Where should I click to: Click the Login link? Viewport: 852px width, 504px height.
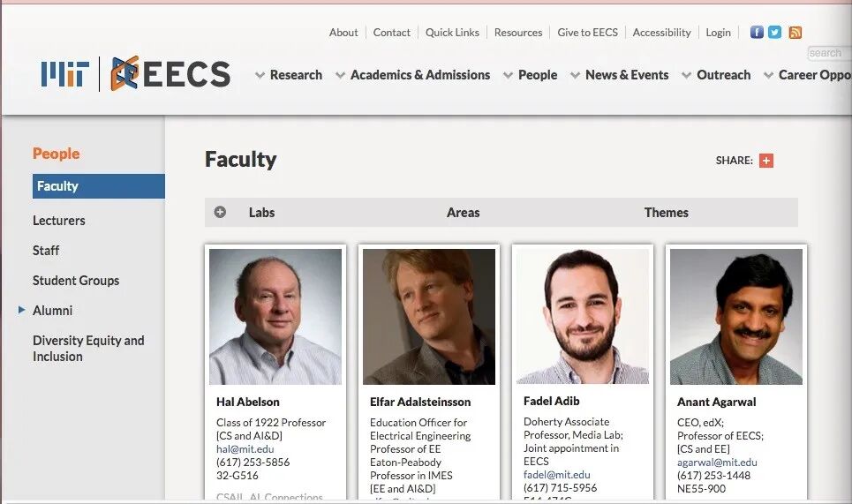718,33
